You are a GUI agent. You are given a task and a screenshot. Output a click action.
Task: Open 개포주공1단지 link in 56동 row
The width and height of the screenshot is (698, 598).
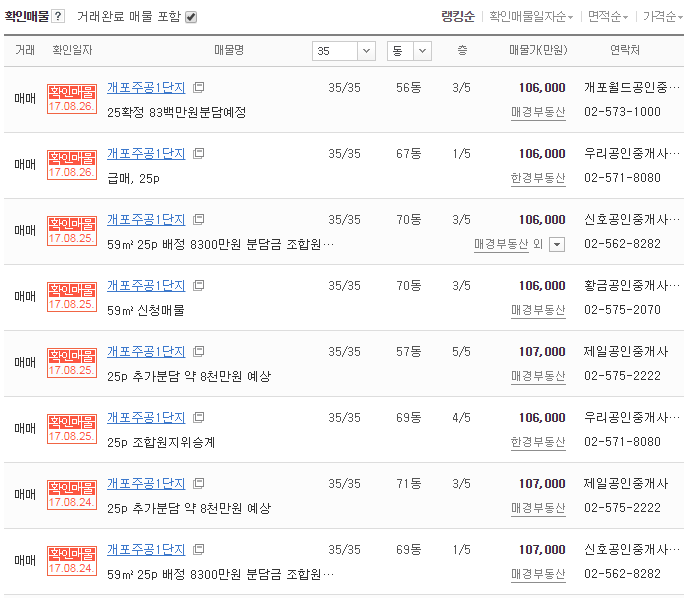click(146, 88)
